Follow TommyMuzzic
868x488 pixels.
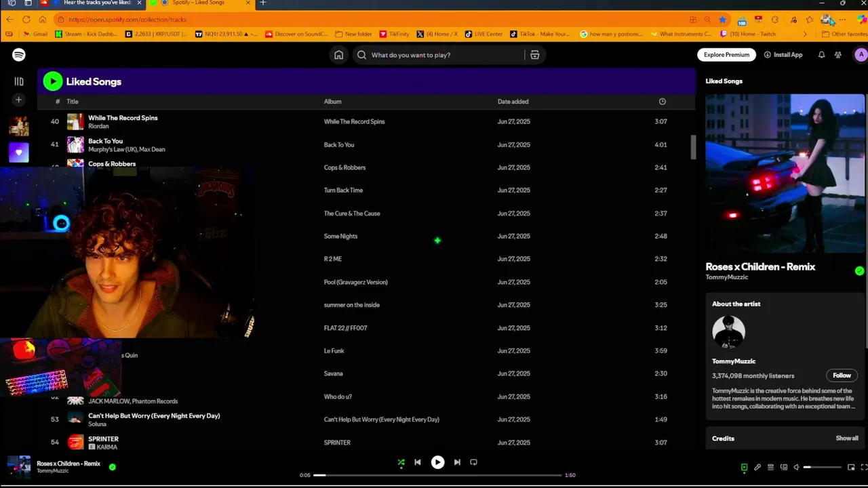(842, 375)
